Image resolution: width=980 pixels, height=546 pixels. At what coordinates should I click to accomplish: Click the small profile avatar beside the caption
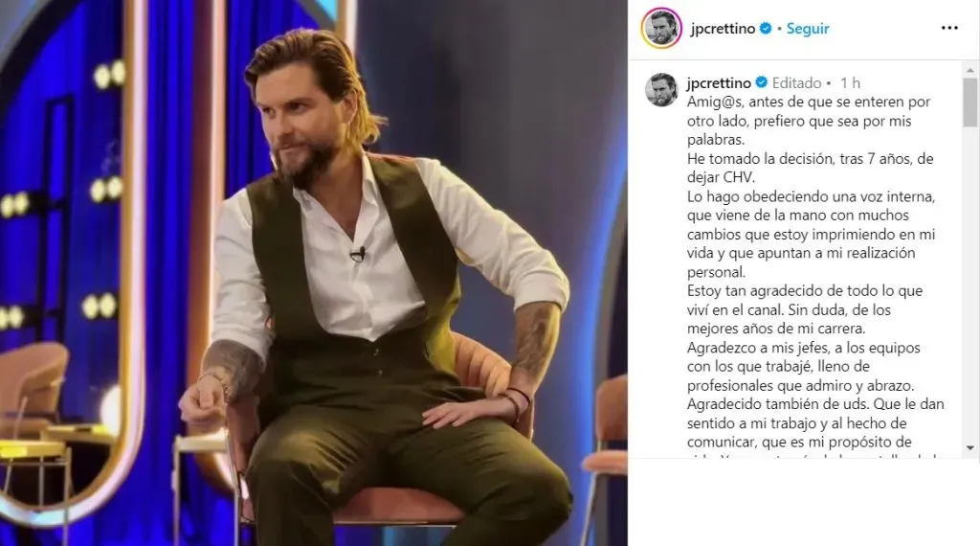tap(661, 89)
